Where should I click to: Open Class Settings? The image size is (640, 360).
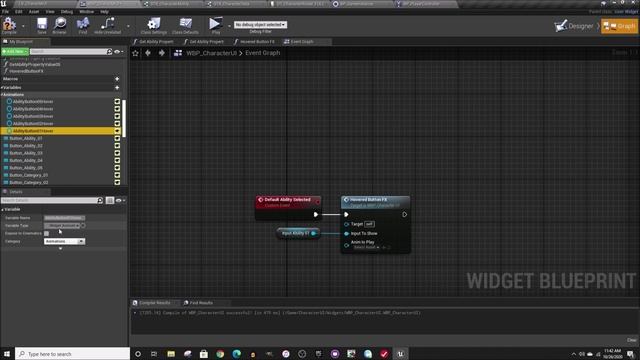click(154, 26)
